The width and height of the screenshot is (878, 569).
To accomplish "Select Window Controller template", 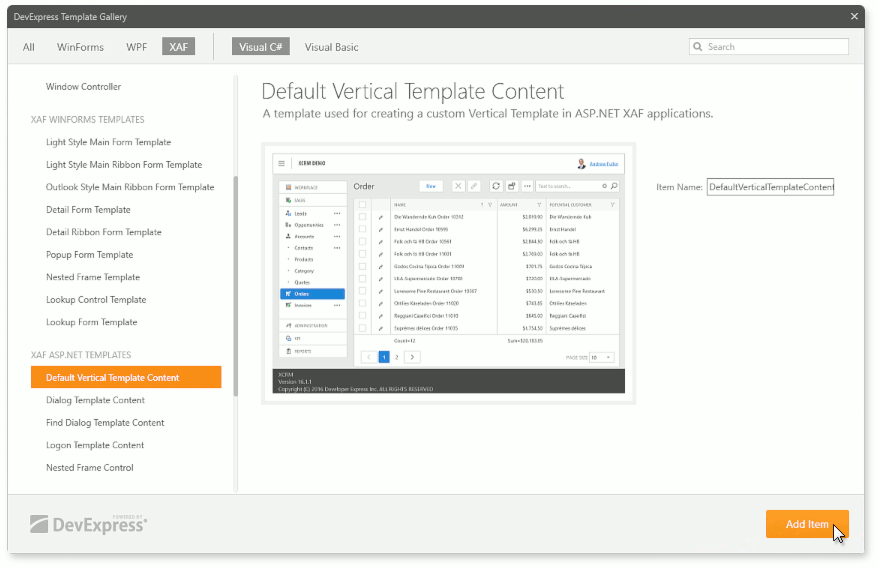I will [x=83, y=87].
